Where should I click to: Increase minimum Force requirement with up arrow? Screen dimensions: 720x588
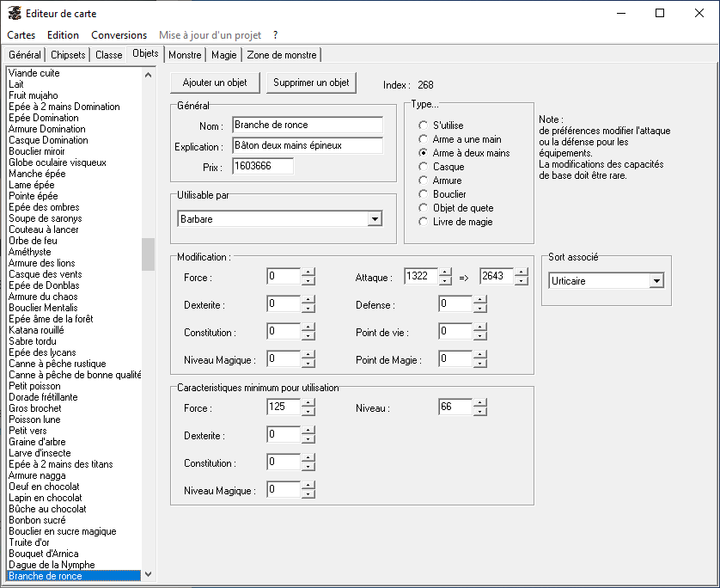[308, 402]
